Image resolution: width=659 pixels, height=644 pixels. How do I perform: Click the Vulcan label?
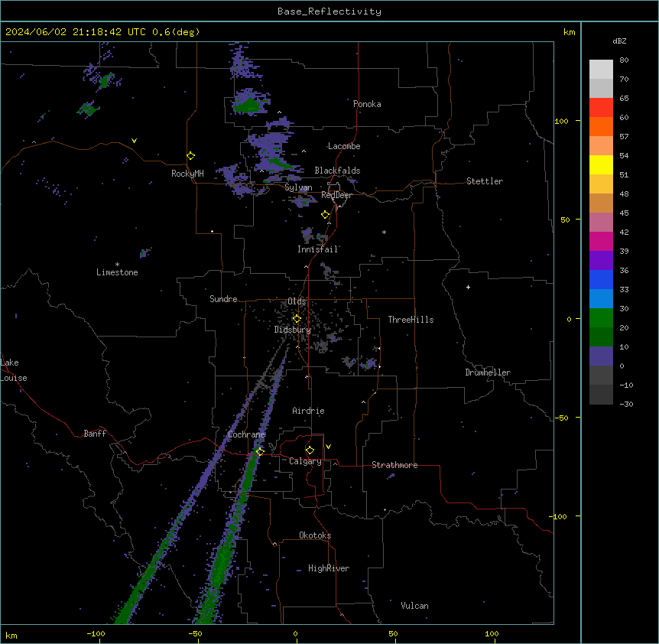[415, 606]
